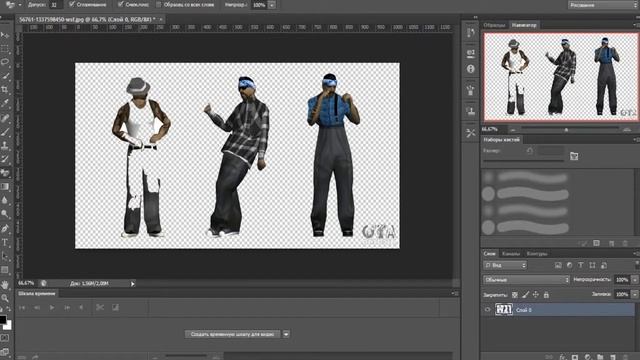
Task: Add a layer mask icon
Action: 575,357
